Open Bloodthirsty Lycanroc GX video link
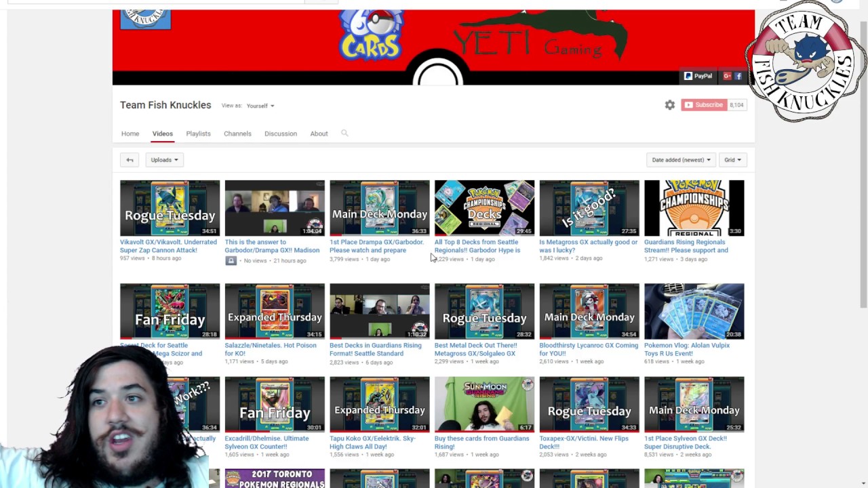Image resolution: width=868 pixels, height=488 pixels. coord(589,349)
